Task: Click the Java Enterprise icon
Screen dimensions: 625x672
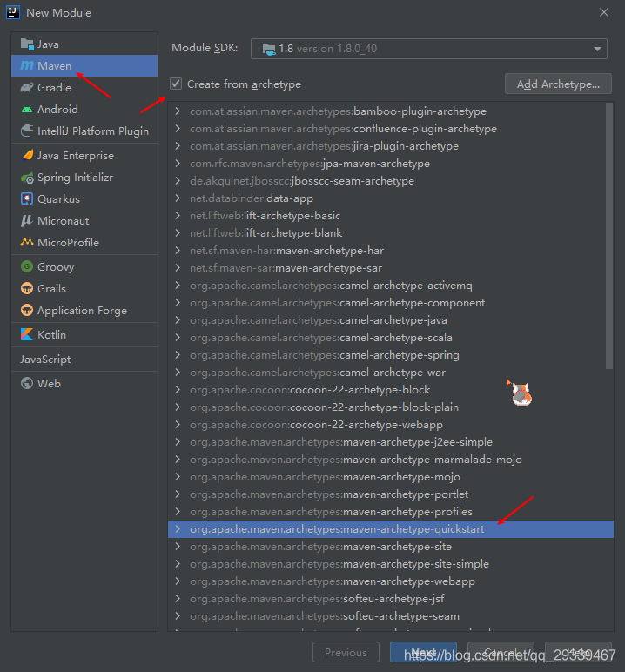Action: point(27,155)
